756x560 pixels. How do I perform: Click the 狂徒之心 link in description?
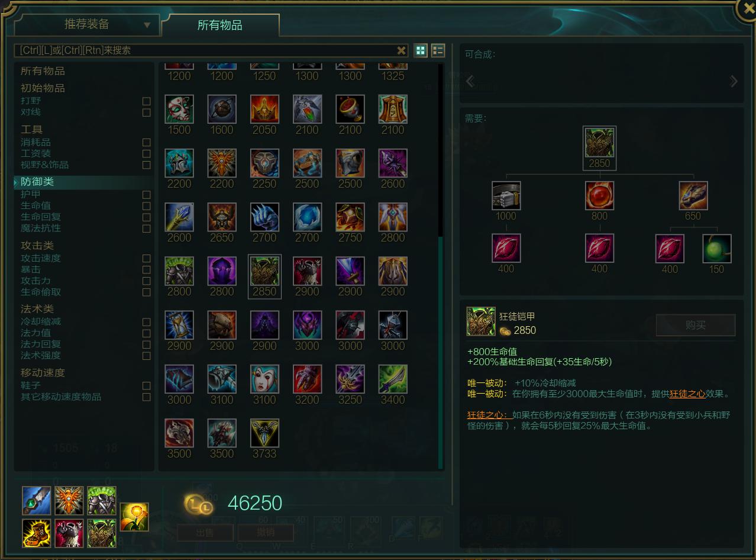(687, 394)
